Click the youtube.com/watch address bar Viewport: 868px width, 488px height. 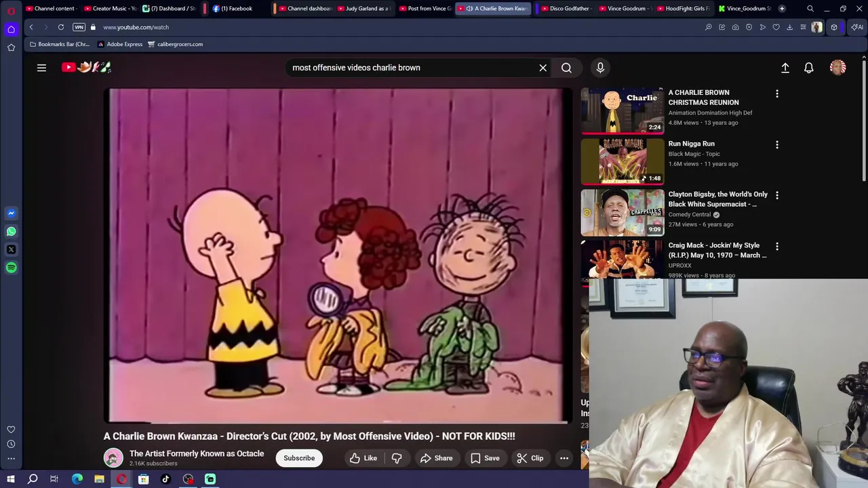pos(400,27)
